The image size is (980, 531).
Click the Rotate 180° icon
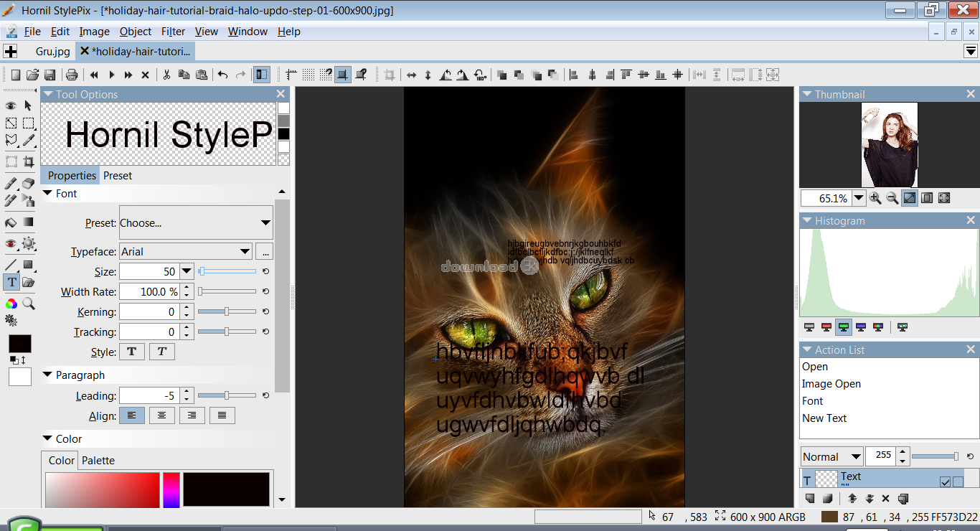click(x=480, y=75)
